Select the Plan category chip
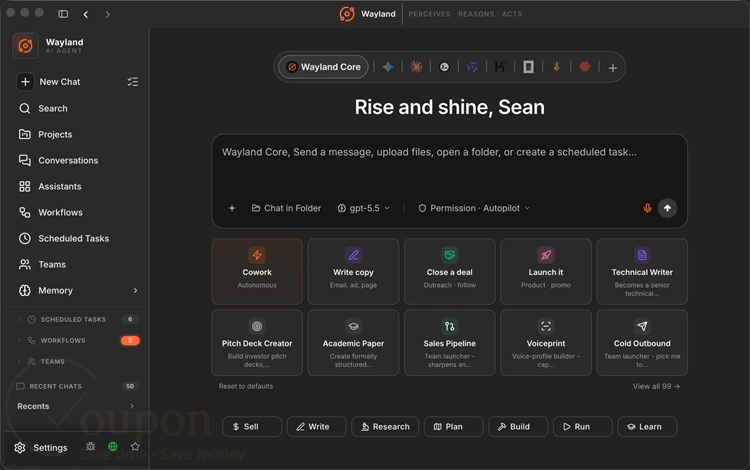 pos(453,426)
